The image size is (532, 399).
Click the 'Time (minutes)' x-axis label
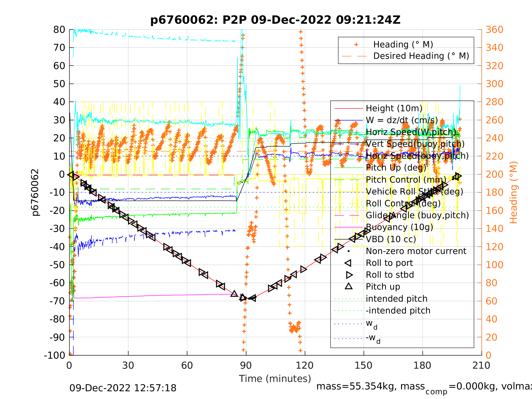(275, 378)
